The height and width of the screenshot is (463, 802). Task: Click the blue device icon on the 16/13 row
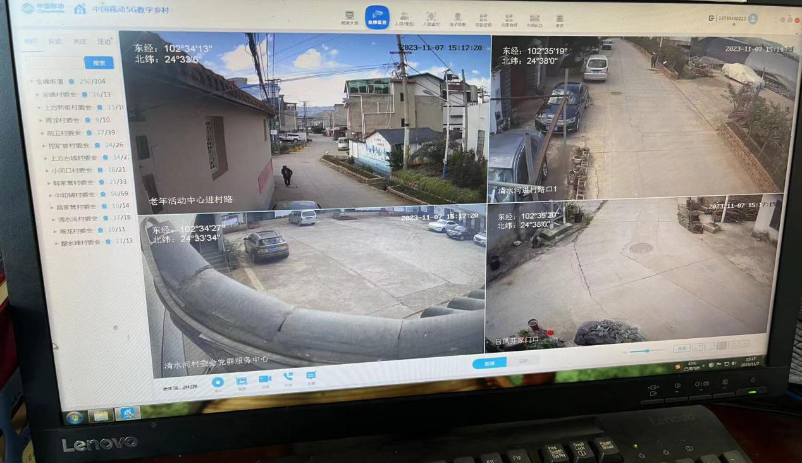point(84,94)
